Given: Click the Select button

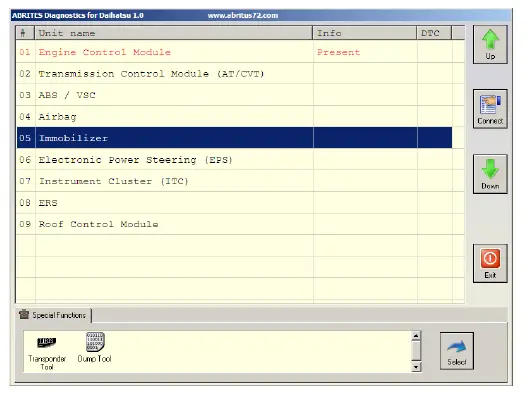Looking at the screenshot, I should (457, 351).
